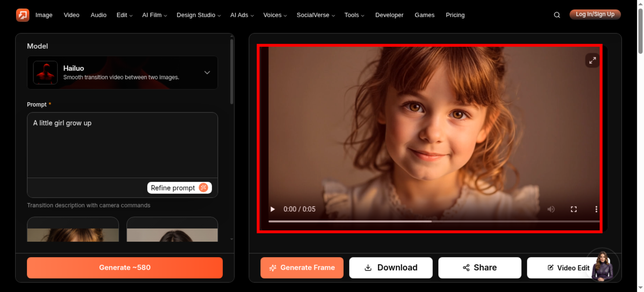Enter fullscreen on the video player
644x292 pixels.
point(573,209)
